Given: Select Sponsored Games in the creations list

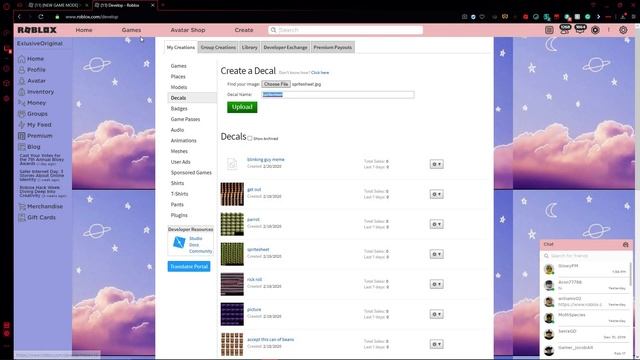Looking at the screenshot, I should tap(191, 173).
